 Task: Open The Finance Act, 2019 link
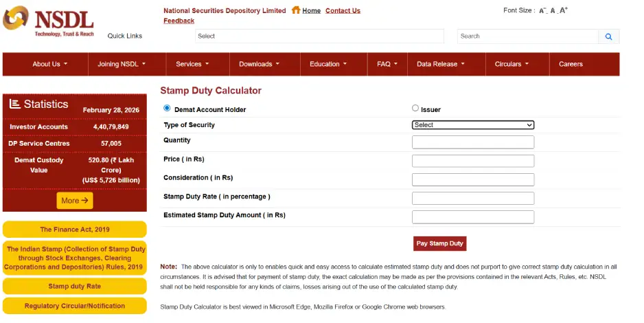pos(74,230)
